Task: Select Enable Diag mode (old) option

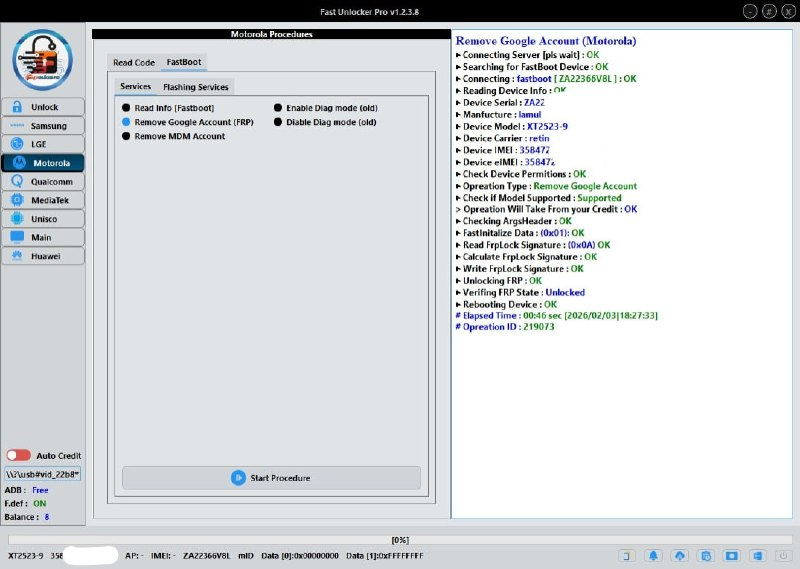Action: (x=278, y=108)
